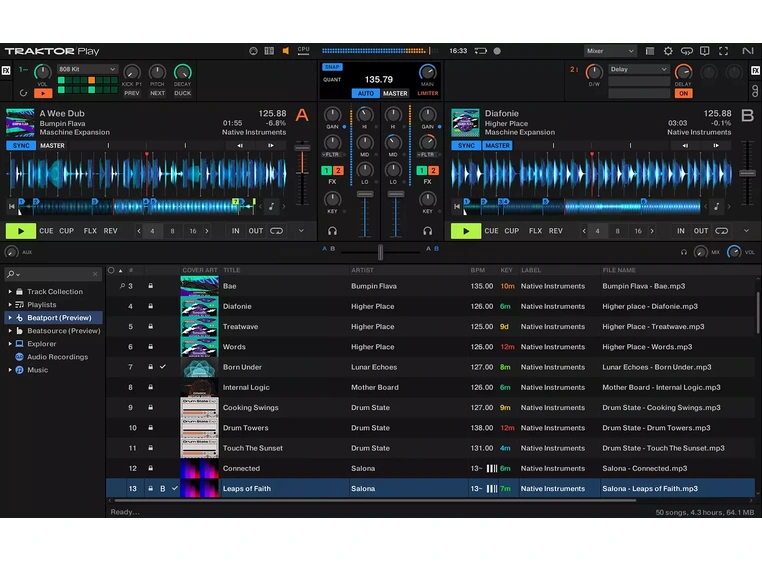Expand Deck B advanced panel chevron
Screen dimensions: 762x562
(x=746, y=231)
